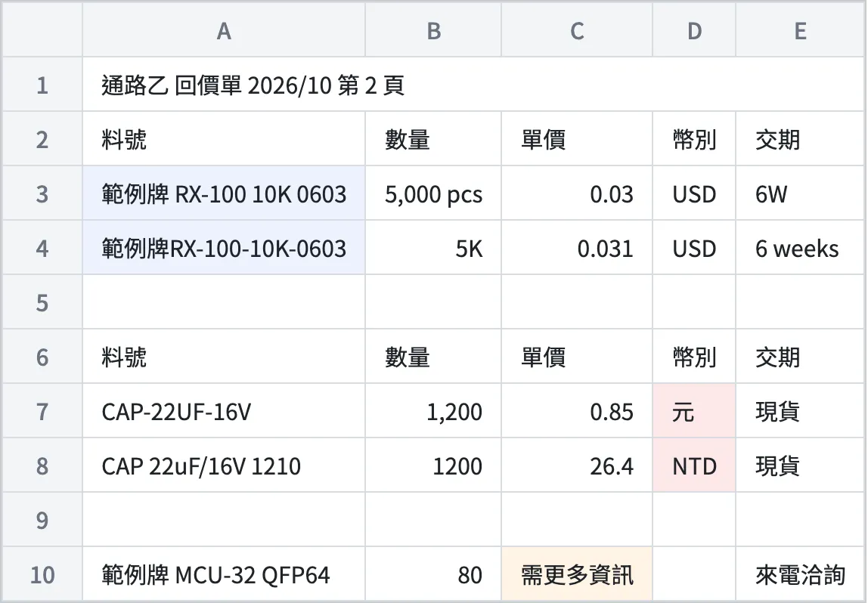Click quantity cell 5,000 pcs
Viewport: 868px width, 603px height.
pyautogui.click(x=433, y=193)
